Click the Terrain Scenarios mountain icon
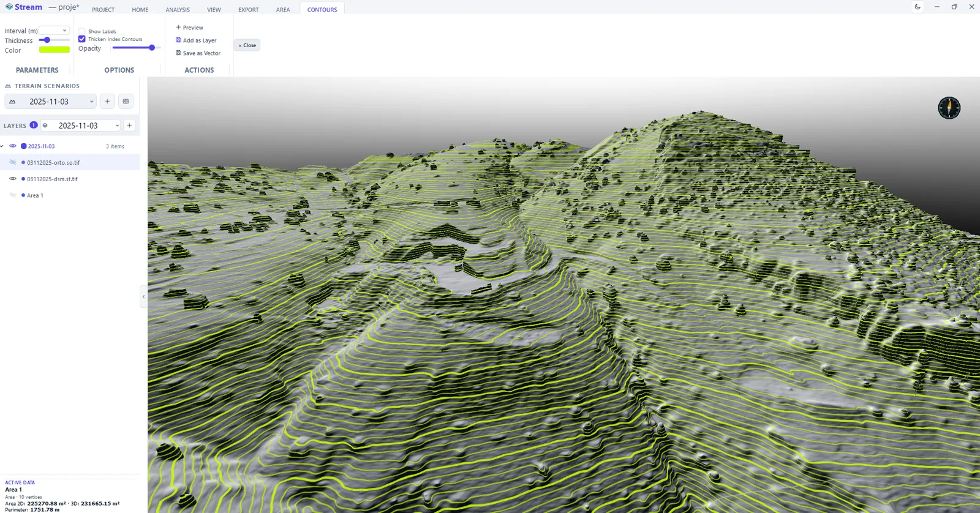Image resolution: width=980 pixels, height=513 pixels. [x=8, y=86]
